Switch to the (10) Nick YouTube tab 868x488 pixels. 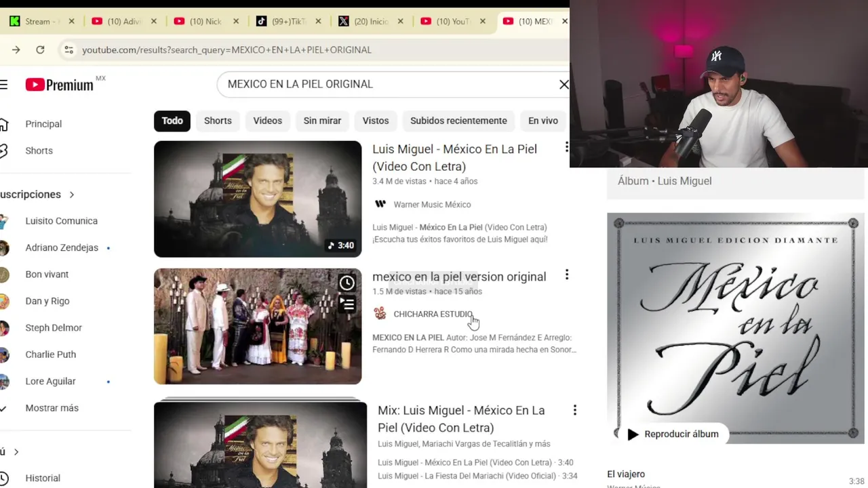205,21
